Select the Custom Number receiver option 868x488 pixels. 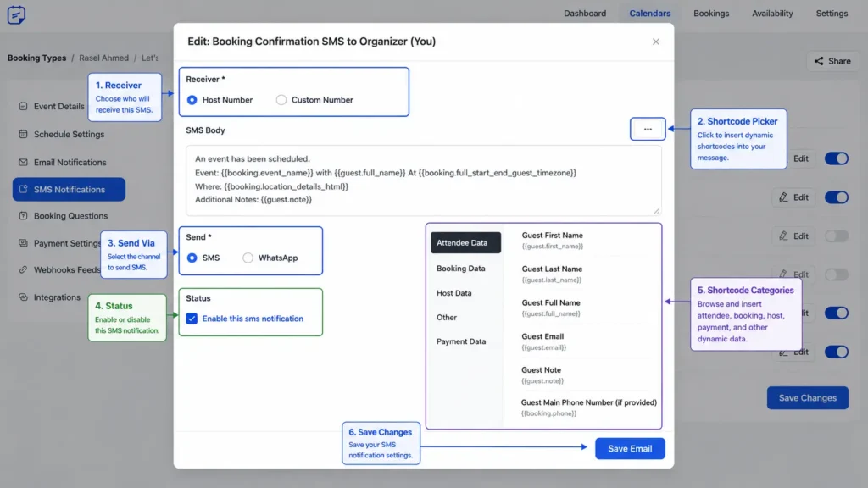point(314,100)
